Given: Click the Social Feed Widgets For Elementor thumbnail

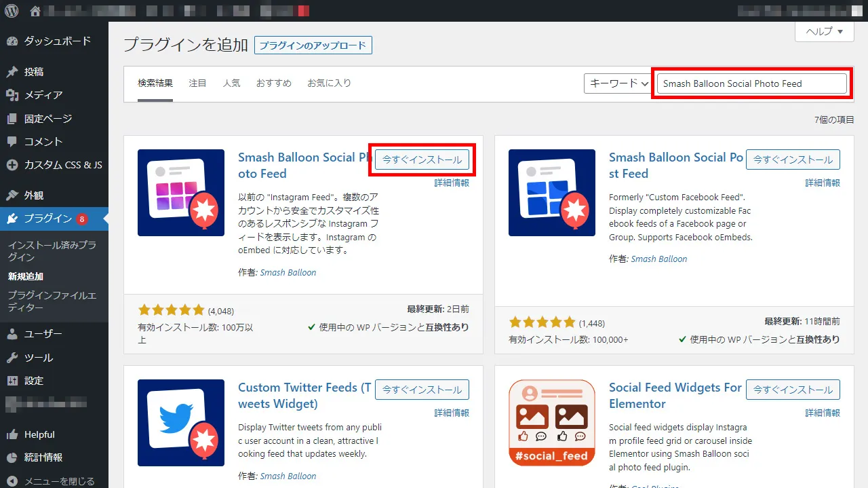Looking at the screenshot, I should click(551, 423).
